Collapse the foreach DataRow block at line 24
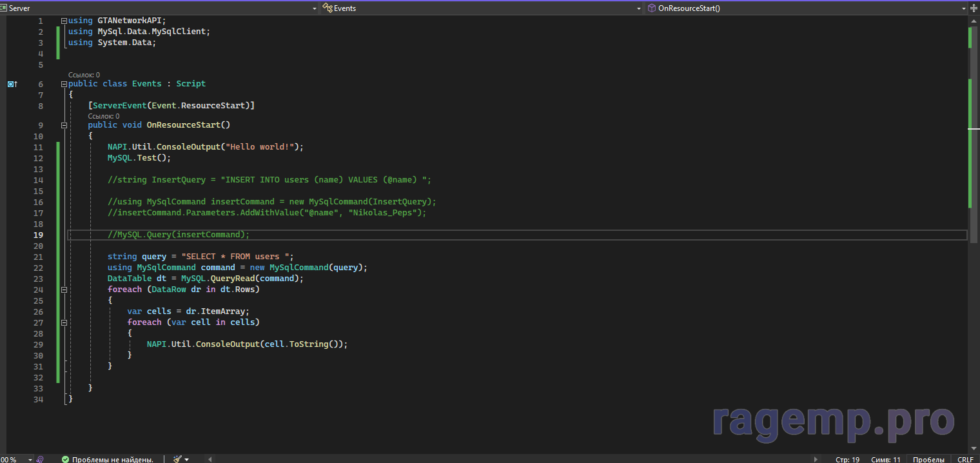The image size is (980, 463). (x=64, y=290)
